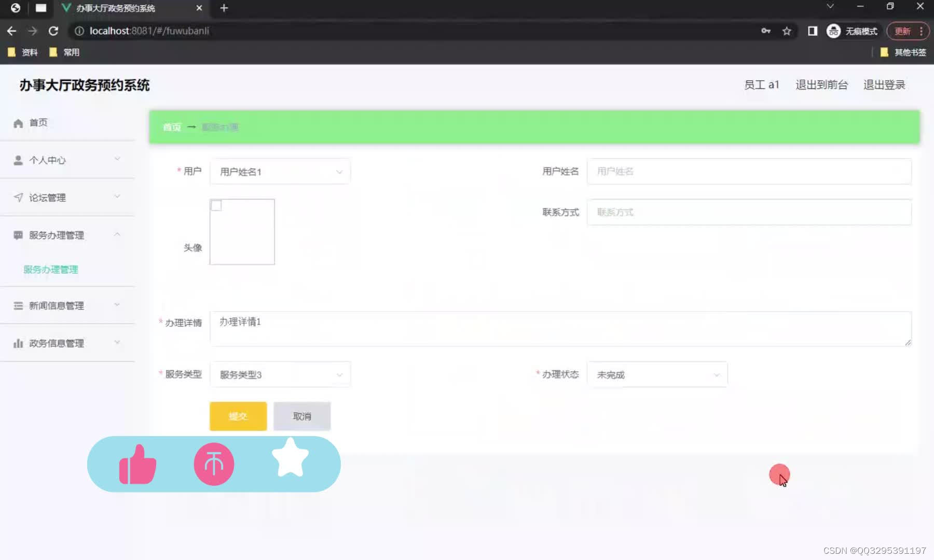
Task: Close the 办事大厅政务预约系统 tab
Action: click(x=199, y=8)
